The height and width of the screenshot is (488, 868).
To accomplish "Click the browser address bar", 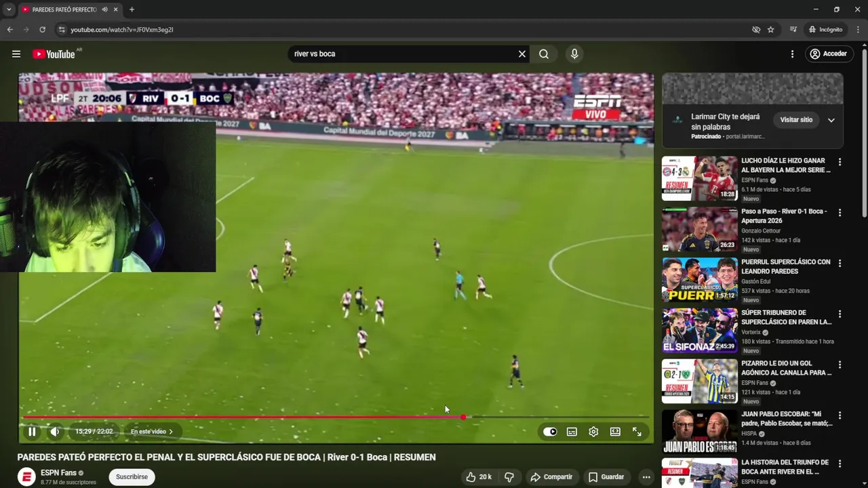I will (x=407, y=30).
